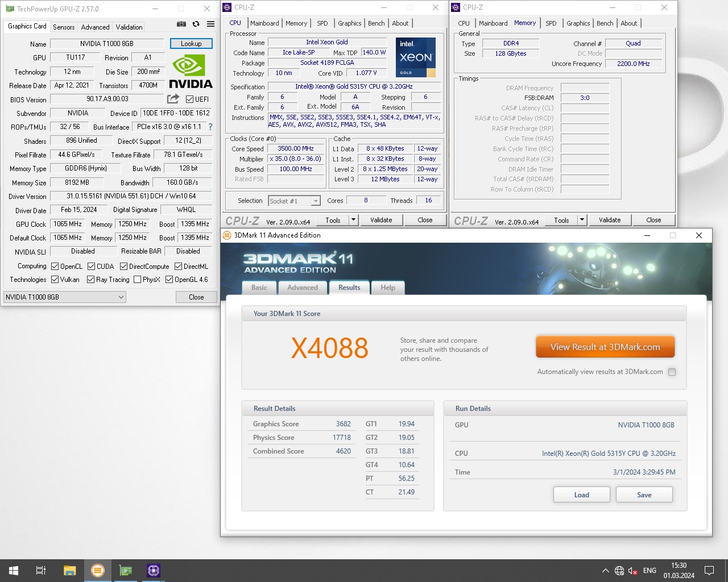This screenshot has height=582, width=728.
Task: Click the 3DMark Save button
Action: (x=644, y=494)
